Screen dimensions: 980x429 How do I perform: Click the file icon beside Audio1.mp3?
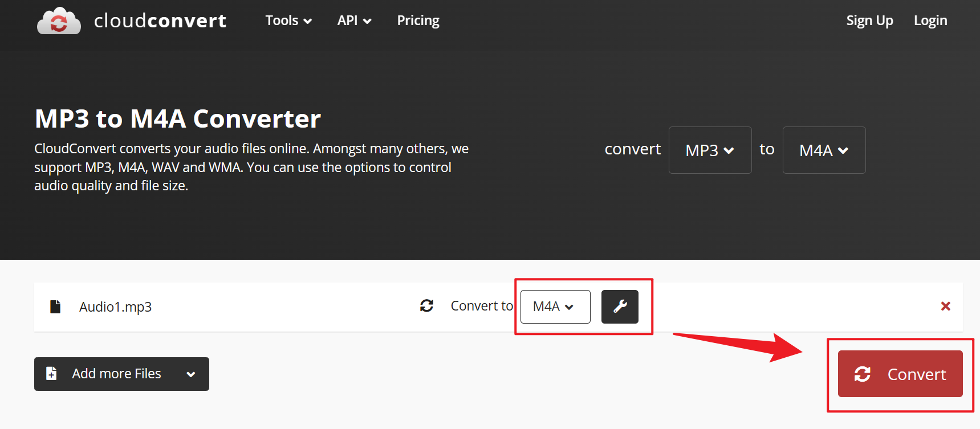(55, 307)
